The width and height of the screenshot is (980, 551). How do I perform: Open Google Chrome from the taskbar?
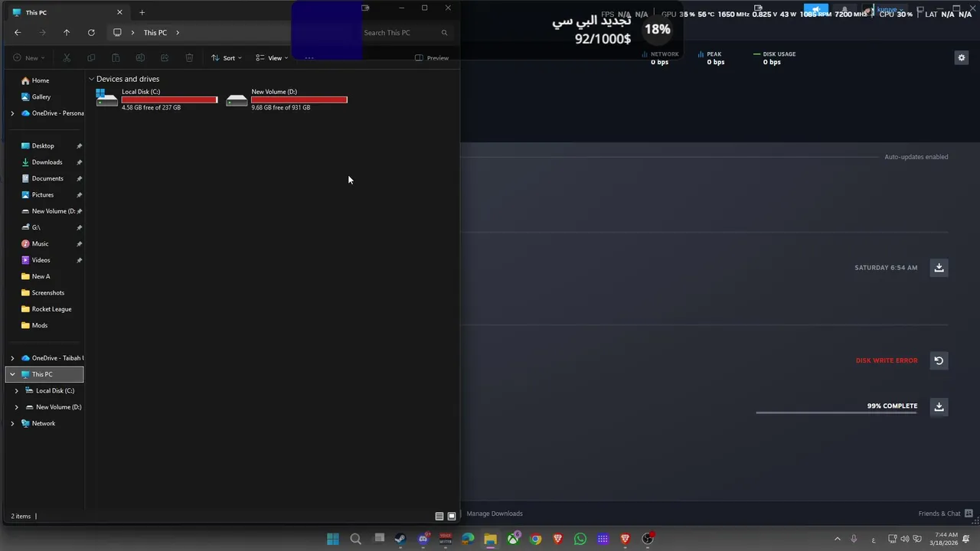point(535,539)
